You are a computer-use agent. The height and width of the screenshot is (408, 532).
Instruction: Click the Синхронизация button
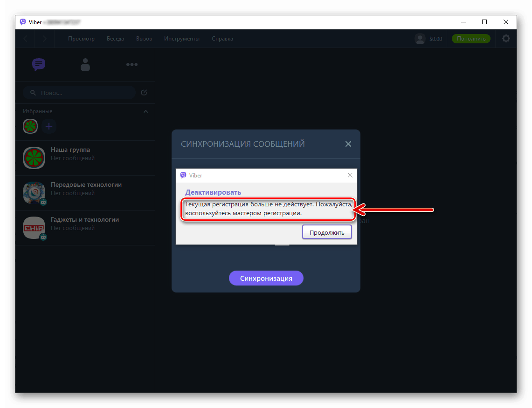(x=266, y=278)
